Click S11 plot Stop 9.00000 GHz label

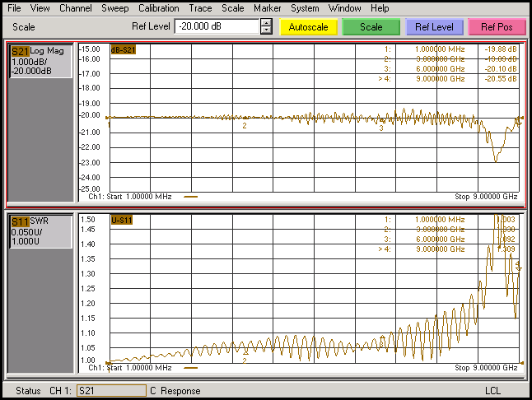[x=486, y=368]
